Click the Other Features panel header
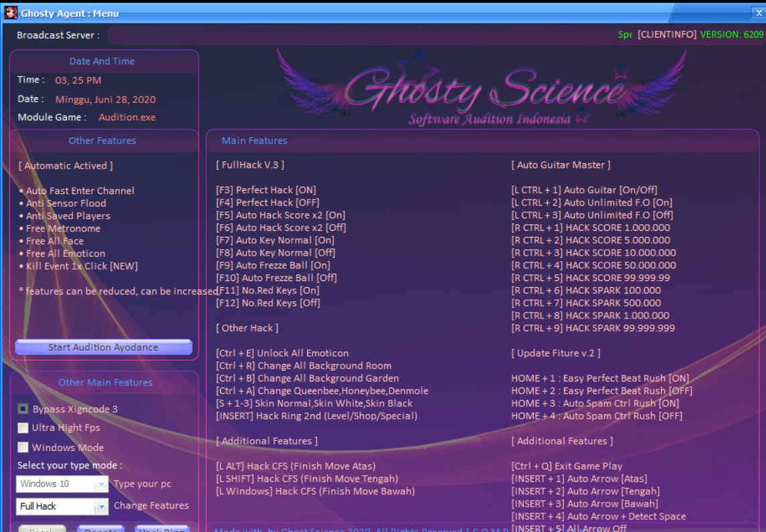Viewport: 766px width, 532px height. 102,141
